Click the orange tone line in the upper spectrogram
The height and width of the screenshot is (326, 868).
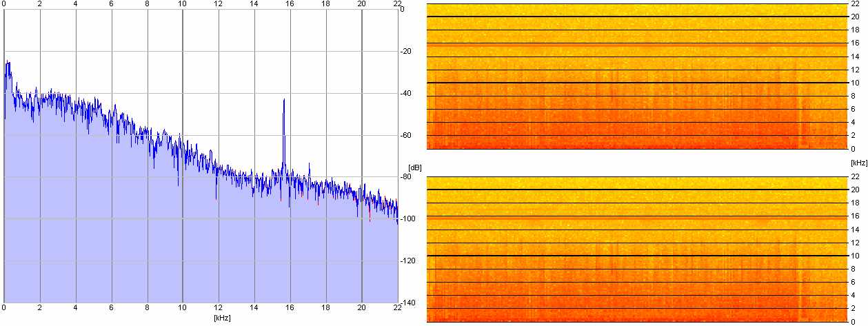pyautogui.click(x=637, y=44)
